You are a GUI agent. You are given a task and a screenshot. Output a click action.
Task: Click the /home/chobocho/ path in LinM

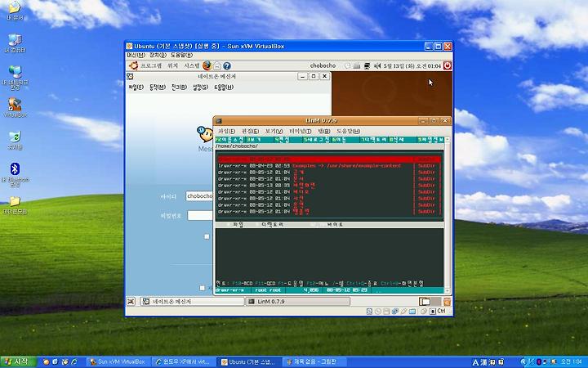click(x=236, y=146)
